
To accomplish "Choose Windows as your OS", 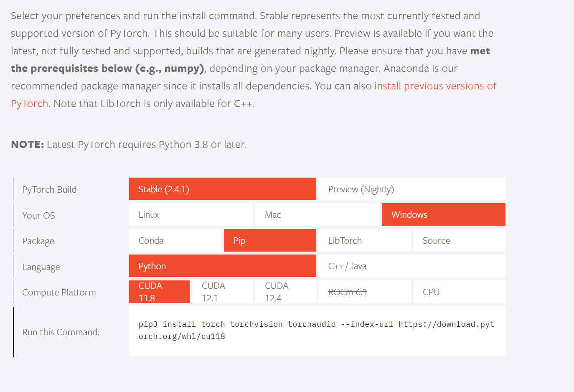I will [x=444, y=214].
